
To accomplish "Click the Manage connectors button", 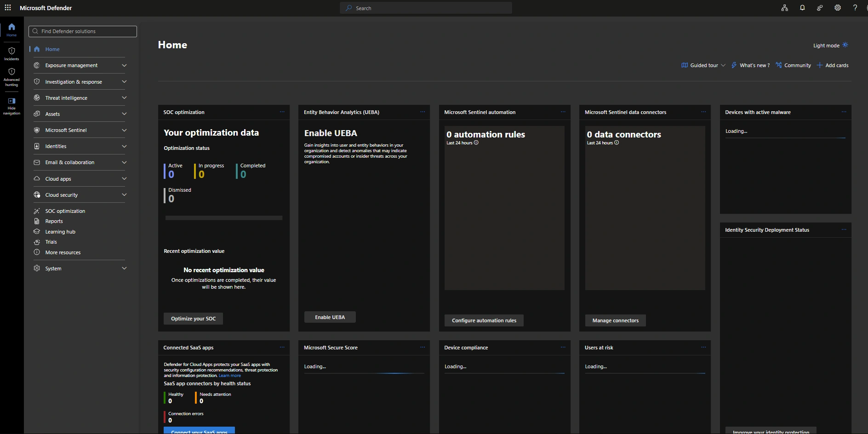I will click(615, 320).
